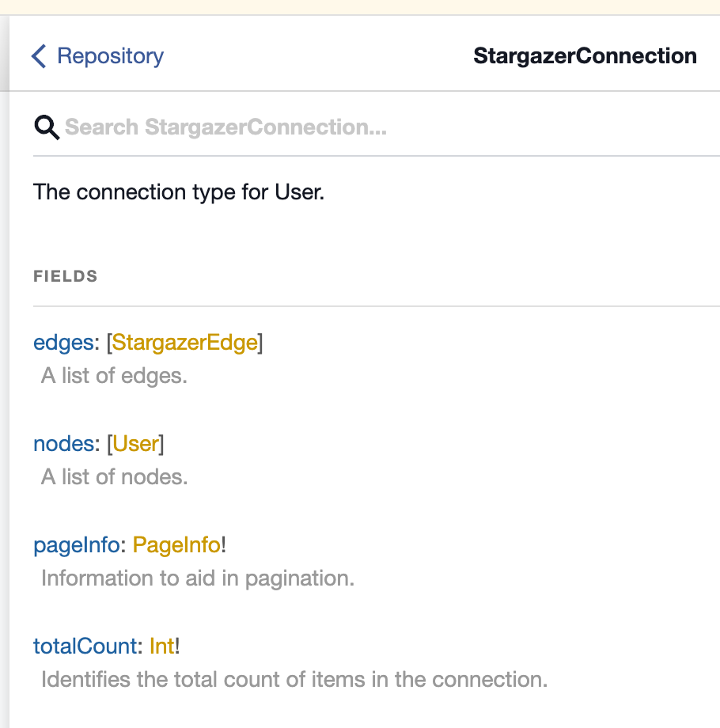Click the magnifying glass search icon

click(x=47, y=127)
